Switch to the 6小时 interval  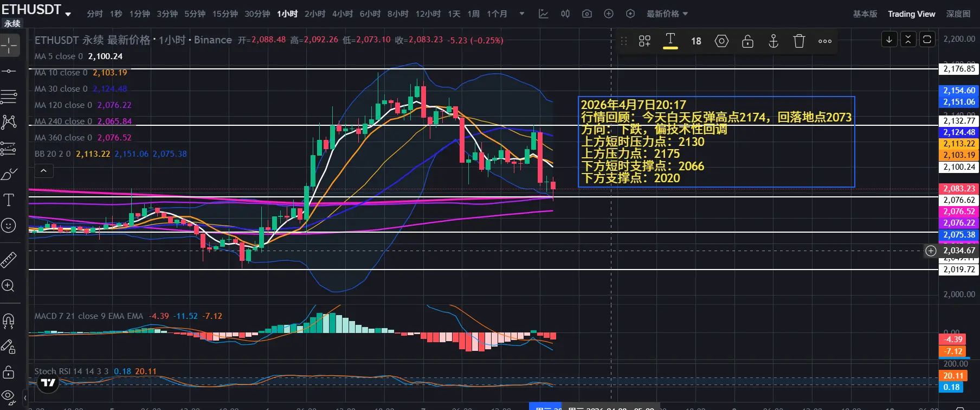pyautogui.click(x=370, y=14)
